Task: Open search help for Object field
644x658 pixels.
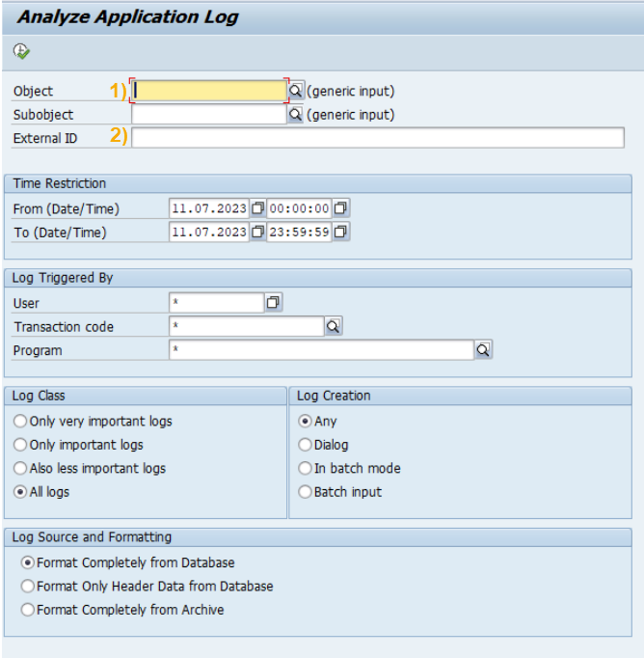Action: click(297, 91)
